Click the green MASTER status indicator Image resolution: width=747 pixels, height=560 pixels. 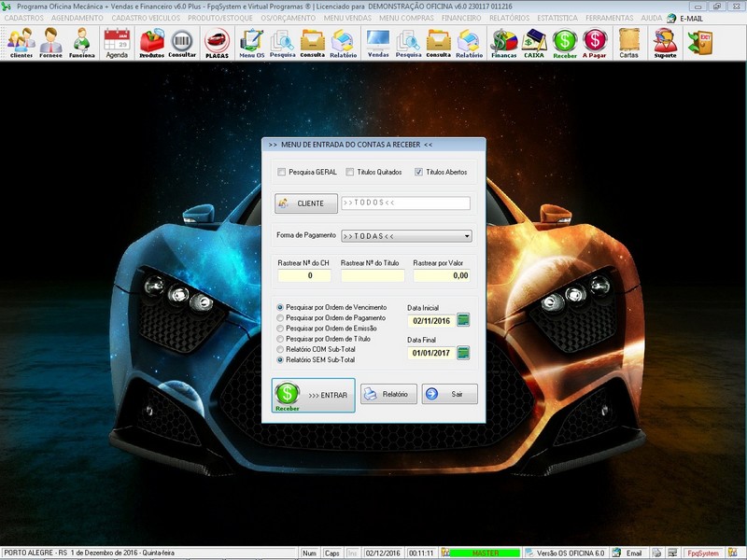[485, 553]
